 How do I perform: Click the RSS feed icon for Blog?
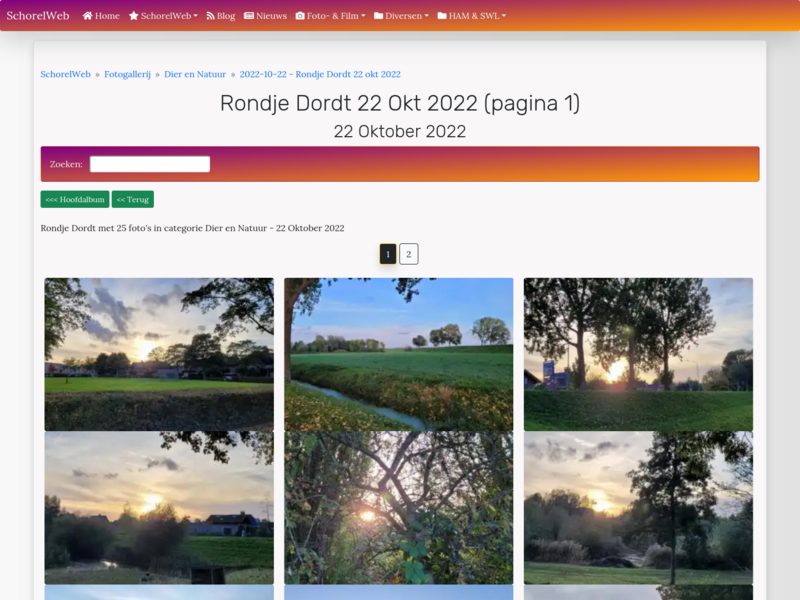(x=211, y=16)
